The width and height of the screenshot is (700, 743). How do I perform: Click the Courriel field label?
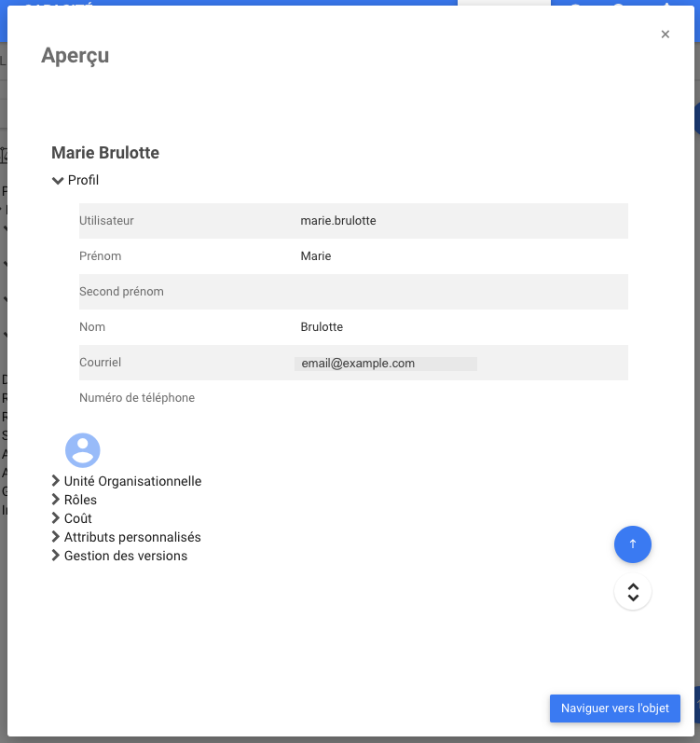tap(100, 362)
